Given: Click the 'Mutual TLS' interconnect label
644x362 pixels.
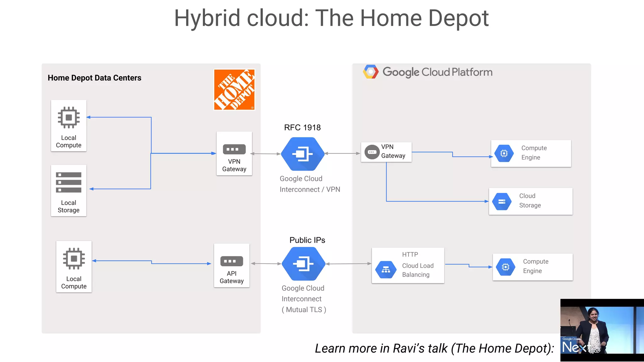Looking at the screenshot, I should point(304,310).
